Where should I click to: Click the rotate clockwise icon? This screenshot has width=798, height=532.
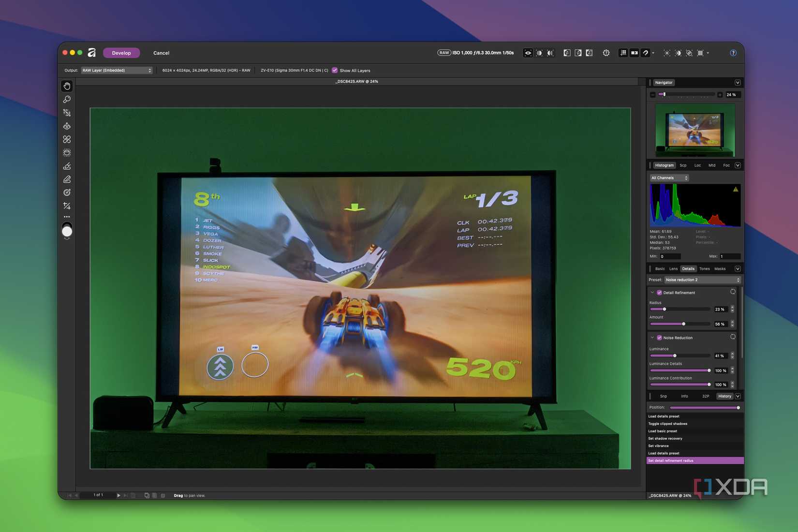click(x=578, y=53)
